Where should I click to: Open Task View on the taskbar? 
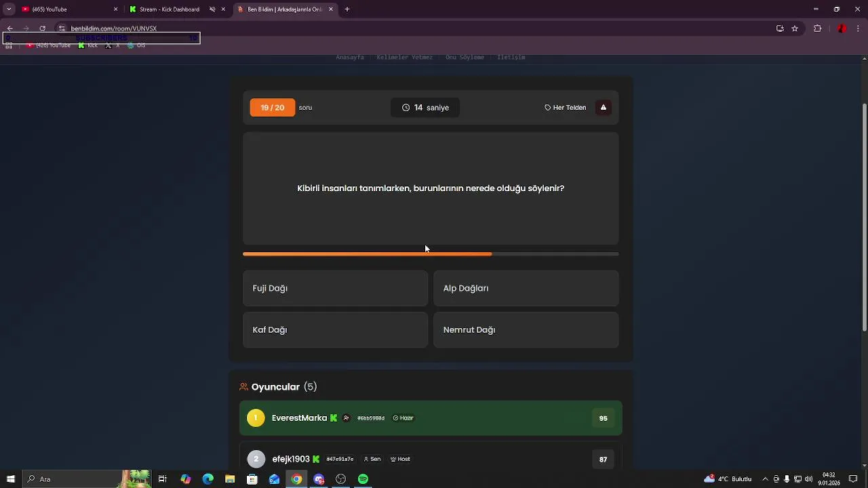[x=163, y=479]
